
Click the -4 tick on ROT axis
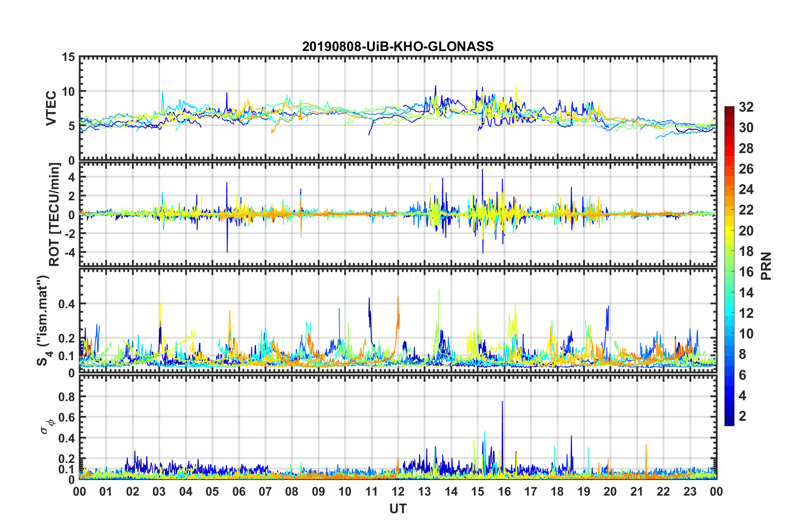click(69, 252)
